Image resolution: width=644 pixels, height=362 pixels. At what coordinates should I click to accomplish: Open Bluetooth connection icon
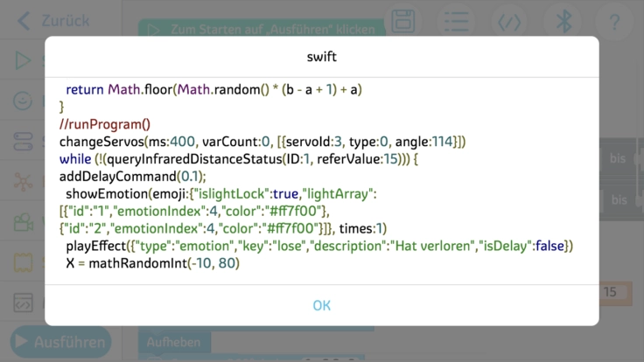click(563, 21)
